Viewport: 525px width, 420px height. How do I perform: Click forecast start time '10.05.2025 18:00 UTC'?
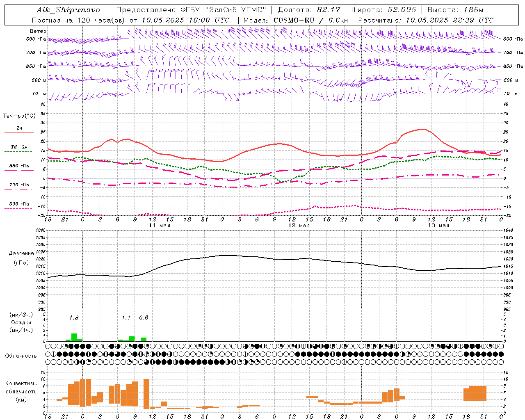(x=185, y=20)
